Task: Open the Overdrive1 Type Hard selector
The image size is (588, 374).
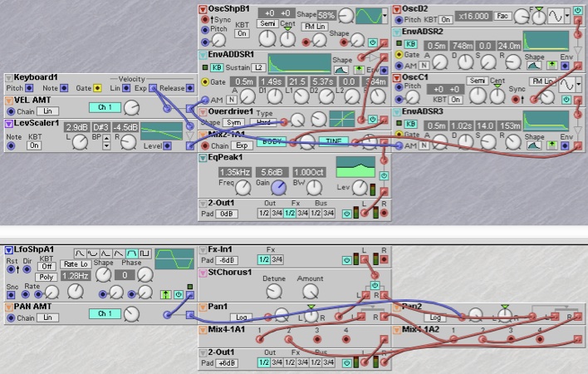Action: [x=267, y=121]
